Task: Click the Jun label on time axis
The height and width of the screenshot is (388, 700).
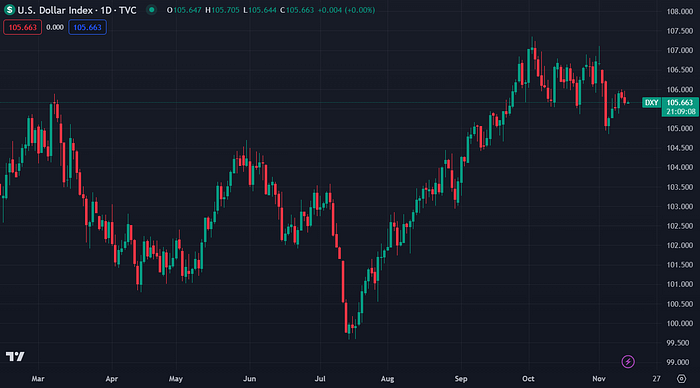Action: coord(250,379)
